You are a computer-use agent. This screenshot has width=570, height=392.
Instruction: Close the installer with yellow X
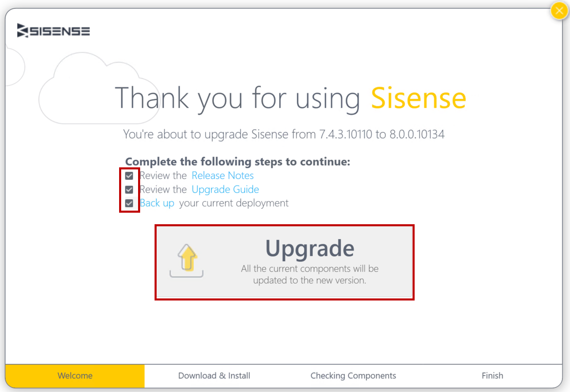pyautogui.click(x=559, y=11)
